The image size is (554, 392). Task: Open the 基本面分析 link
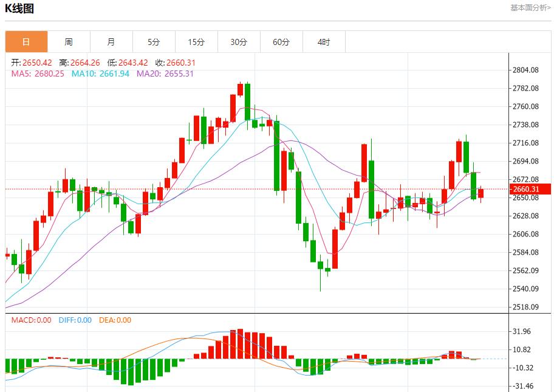[x=530, y=8]
